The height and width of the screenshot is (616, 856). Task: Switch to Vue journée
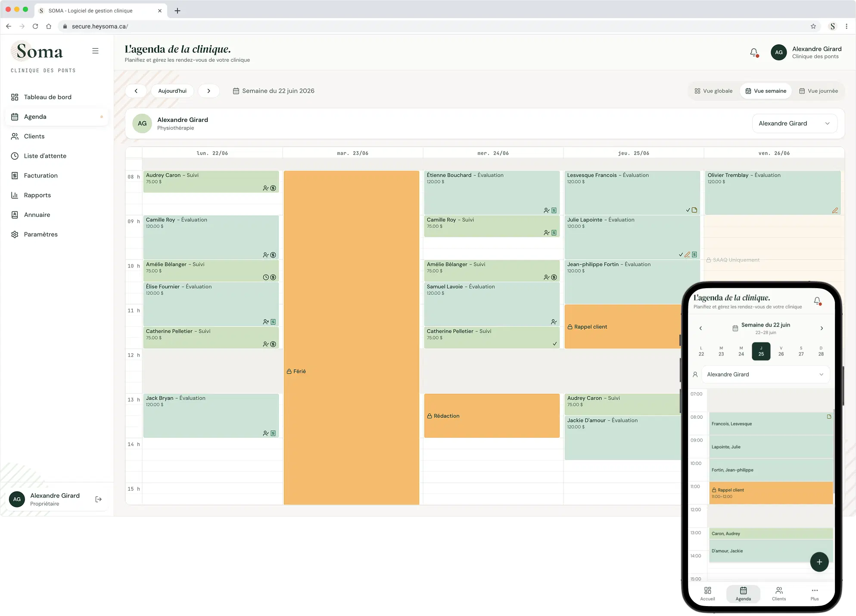tap(819, 91)
